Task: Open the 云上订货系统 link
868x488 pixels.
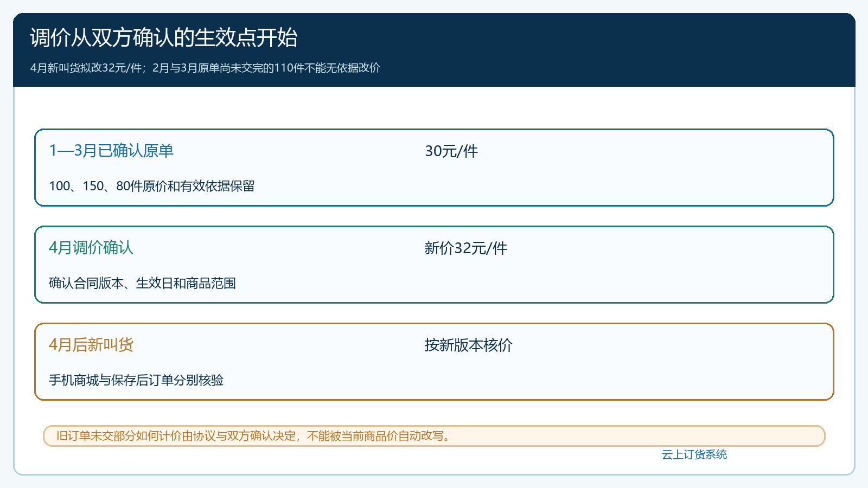Action: [x=694, y=454]
